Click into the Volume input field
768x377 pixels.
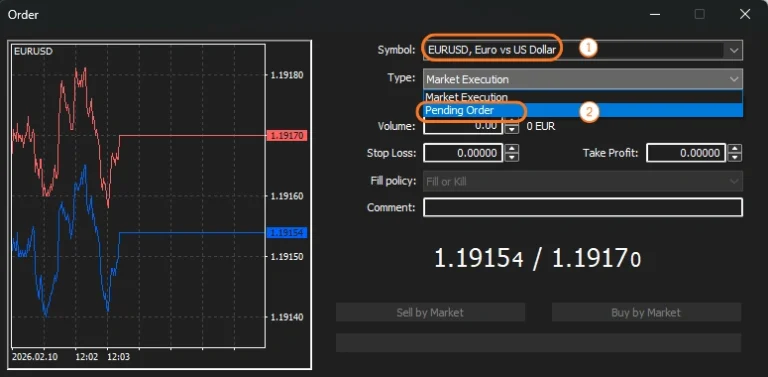pos(463,126)
